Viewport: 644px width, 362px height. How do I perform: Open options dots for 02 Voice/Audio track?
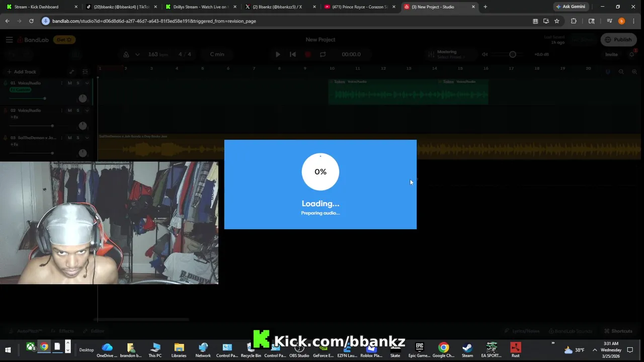pos(62,110)
